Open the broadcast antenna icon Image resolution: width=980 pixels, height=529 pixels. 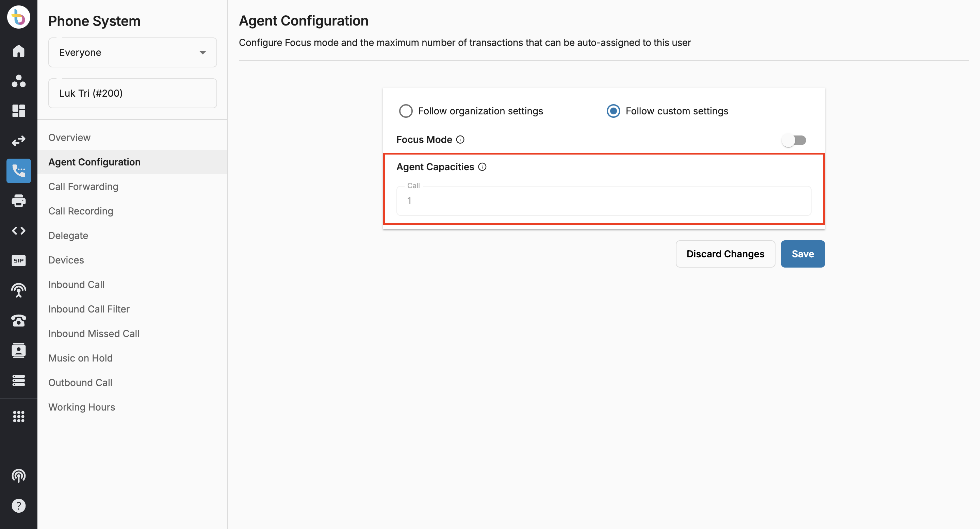18,290
